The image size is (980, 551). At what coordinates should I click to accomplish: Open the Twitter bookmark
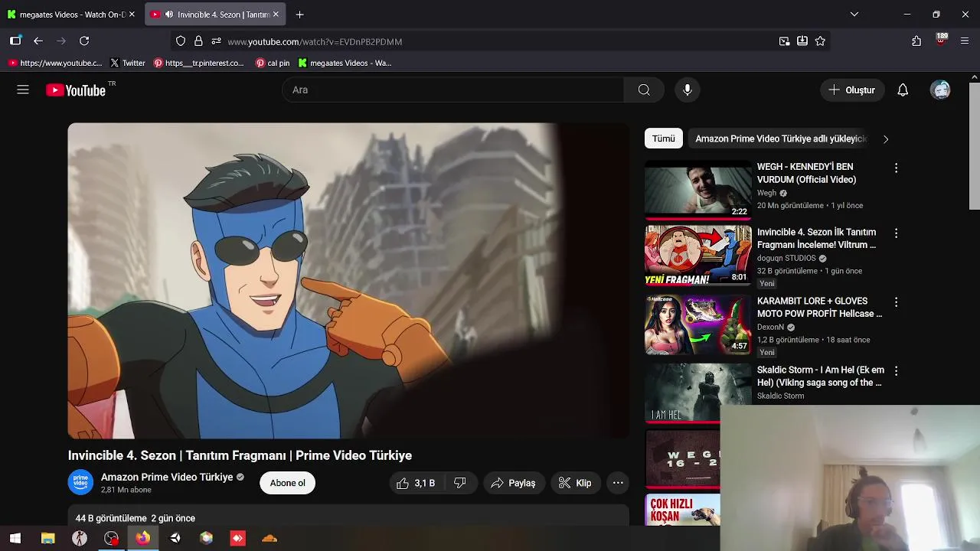[128, 63]
